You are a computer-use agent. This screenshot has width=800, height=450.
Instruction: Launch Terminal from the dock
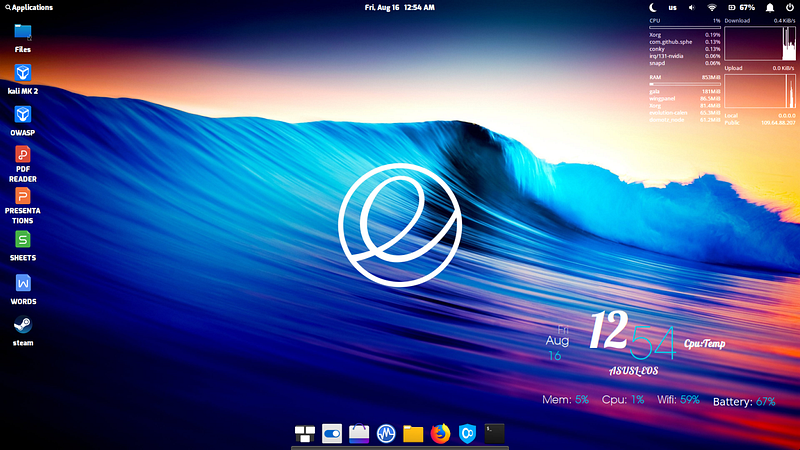tap(494, 434)
